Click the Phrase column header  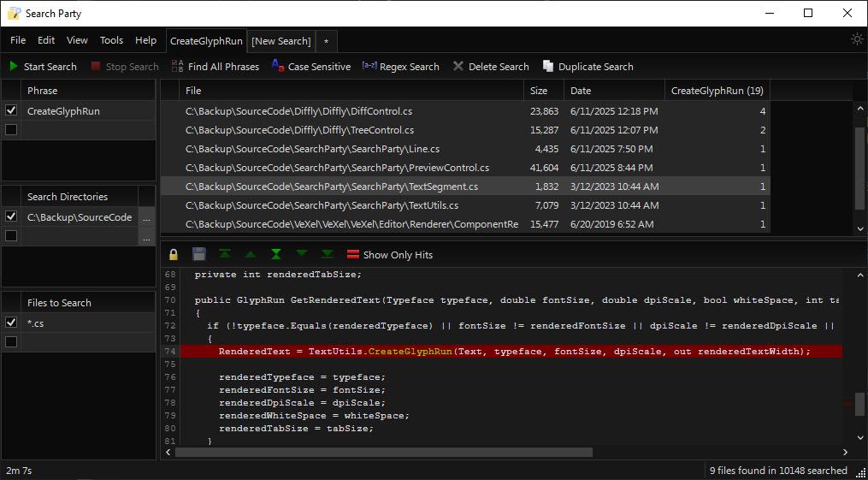point(88,90)
